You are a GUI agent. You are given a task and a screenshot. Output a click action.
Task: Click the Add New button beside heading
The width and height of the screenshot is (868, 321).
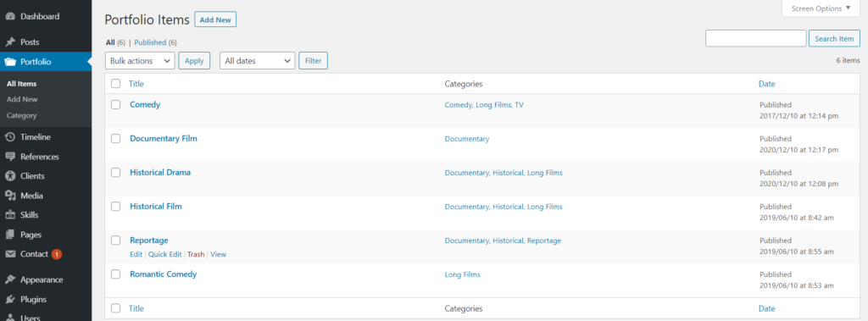[215, 20]
